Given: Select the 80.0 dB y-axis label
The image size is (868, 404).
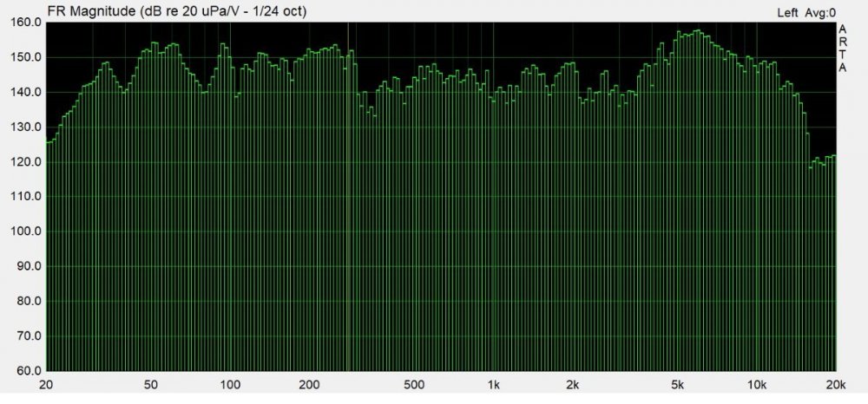Looking at the screenshot, I should pos(27,301).
